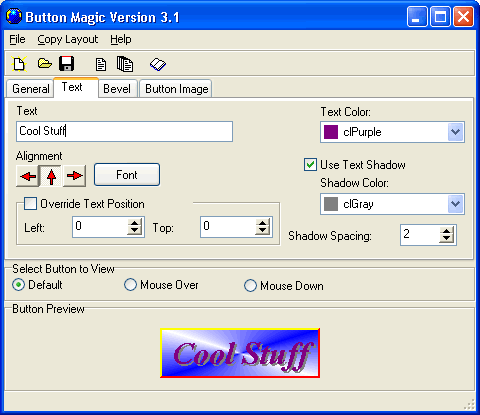Viewport: 480px width, 415px height.
Task: Select center alignment up-arrow button
Action: (x=51, y=176)
